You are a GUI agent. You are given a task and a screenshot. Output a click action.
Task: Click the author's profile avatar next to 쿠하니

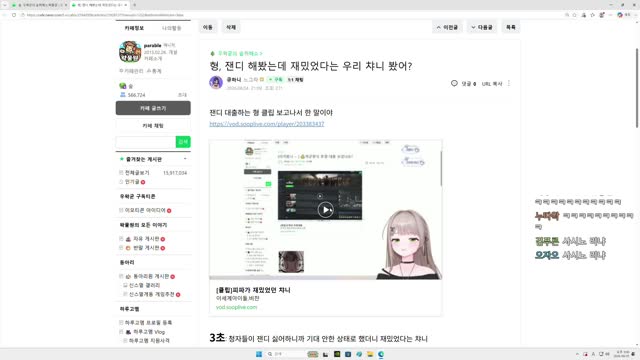216,82
